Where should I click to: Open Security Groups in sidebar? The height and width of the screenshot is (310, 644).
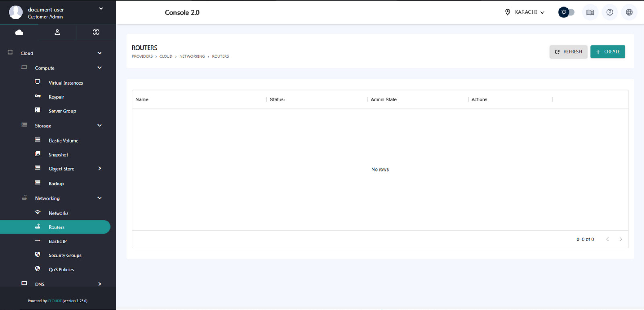65,256
